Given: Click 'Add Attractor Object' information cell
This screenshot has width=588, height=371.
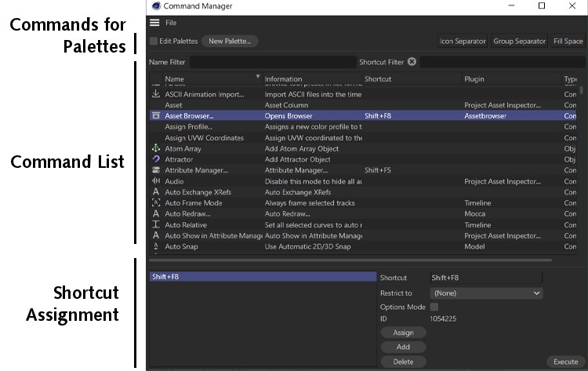Looking at the screenshot, I should [297, 159].
